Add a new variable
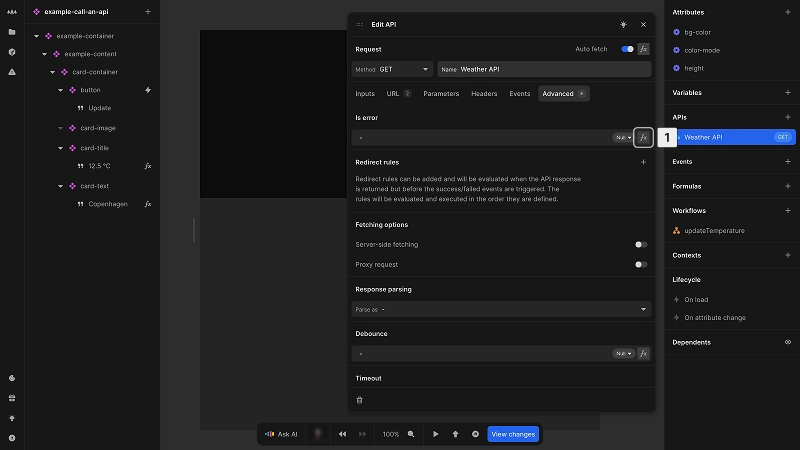The width and height of the screenshot is (800, 450). 788,92
